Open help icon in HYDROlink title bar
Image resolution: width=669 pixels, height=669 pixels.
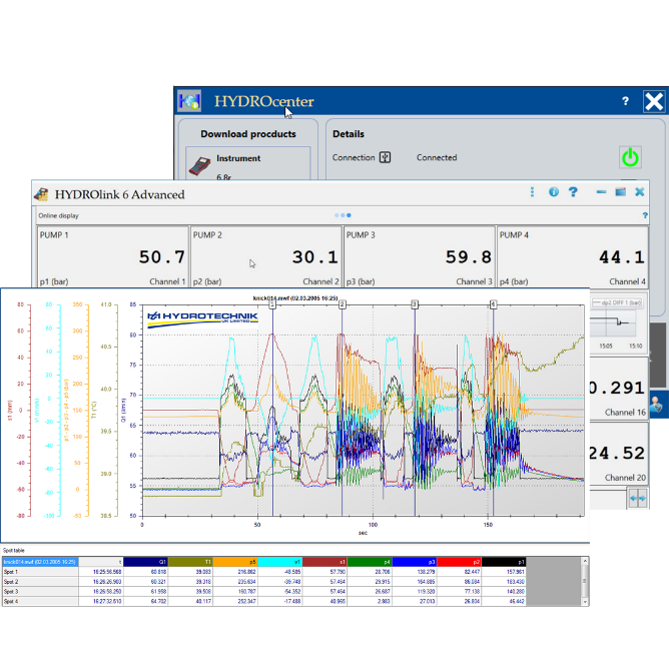tap(573, 192)
